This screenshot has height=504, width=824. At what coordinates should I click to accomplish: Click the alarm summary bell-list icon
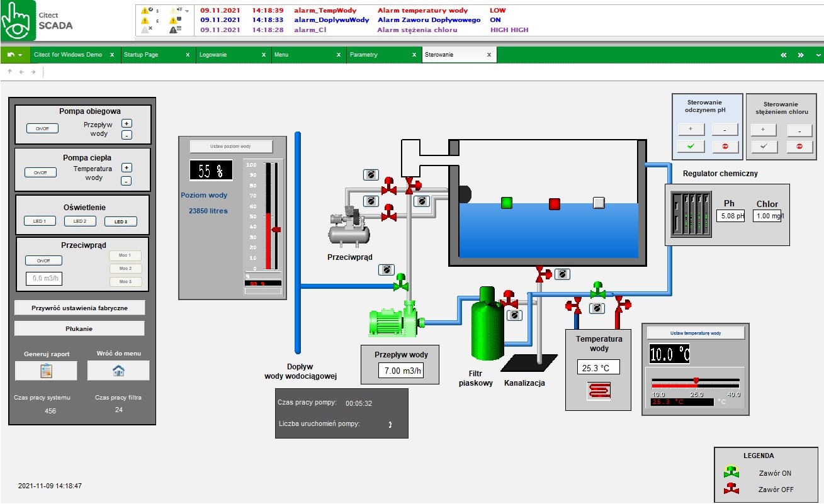tap(173, 30)
